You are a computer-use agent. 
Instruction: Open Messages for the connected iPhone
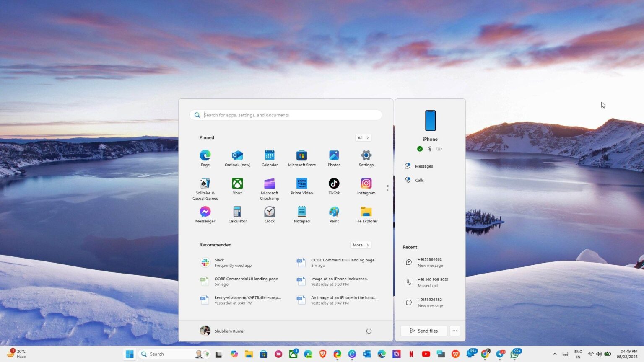(423, 166)
